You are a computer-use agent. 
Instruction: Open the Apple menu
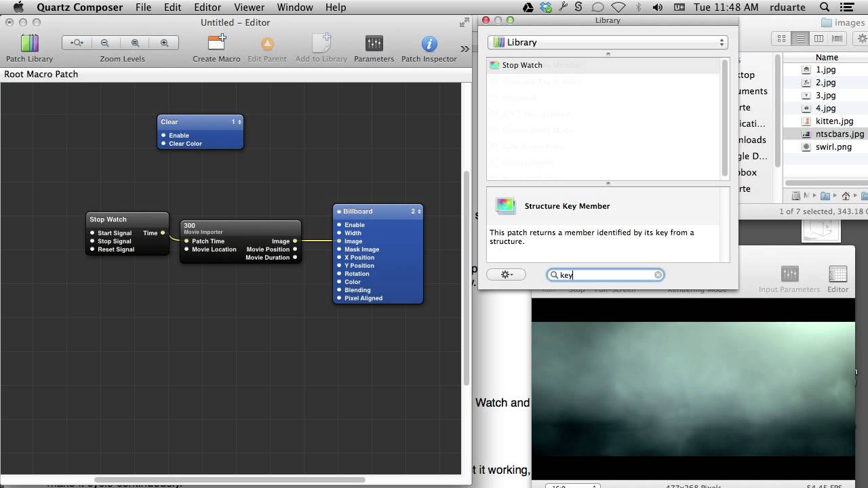18,7
